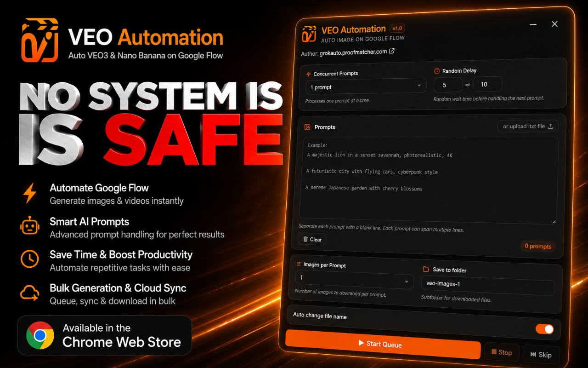Screen dimensions: 588x368
Task: Click the "Subfolder for downloaded files." hint
Action: [x=456, y=299]
